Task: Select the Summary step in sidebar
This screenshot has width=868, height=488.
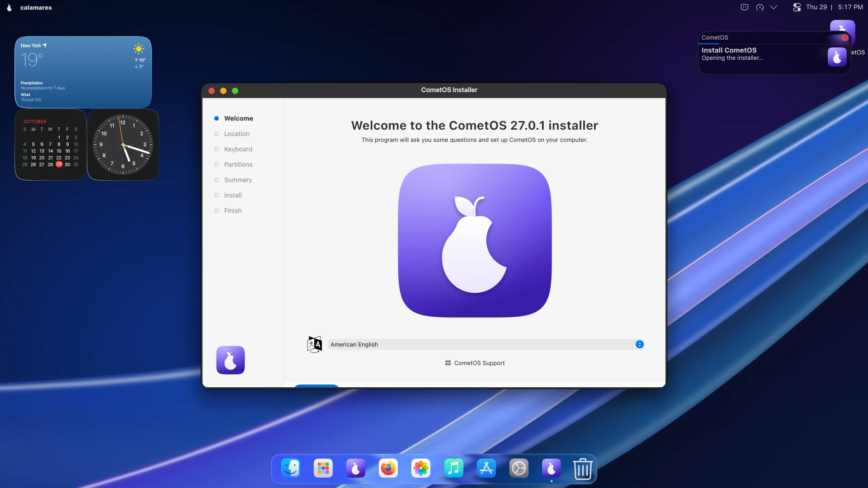Action: click(238, 180)
